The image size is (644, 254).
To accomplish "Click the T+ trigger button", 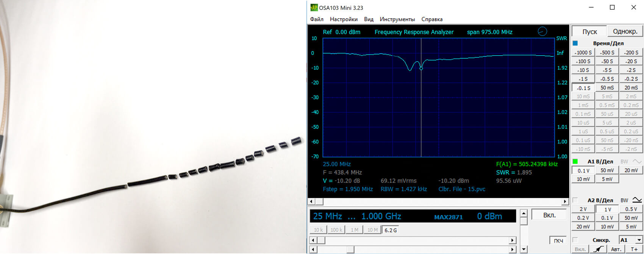I will pos(634,249).
